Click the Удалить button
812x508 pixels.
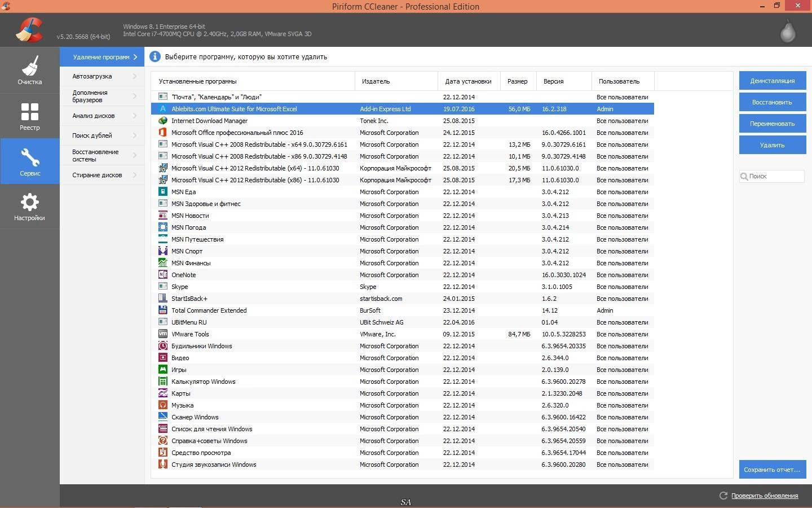click(773, 145)
